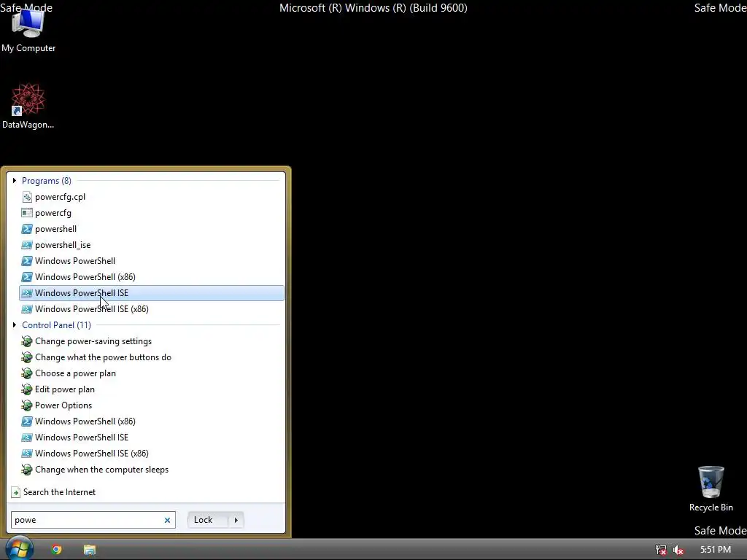
Task: Open File Explorer from the taskbar
Action: (90, 550)
